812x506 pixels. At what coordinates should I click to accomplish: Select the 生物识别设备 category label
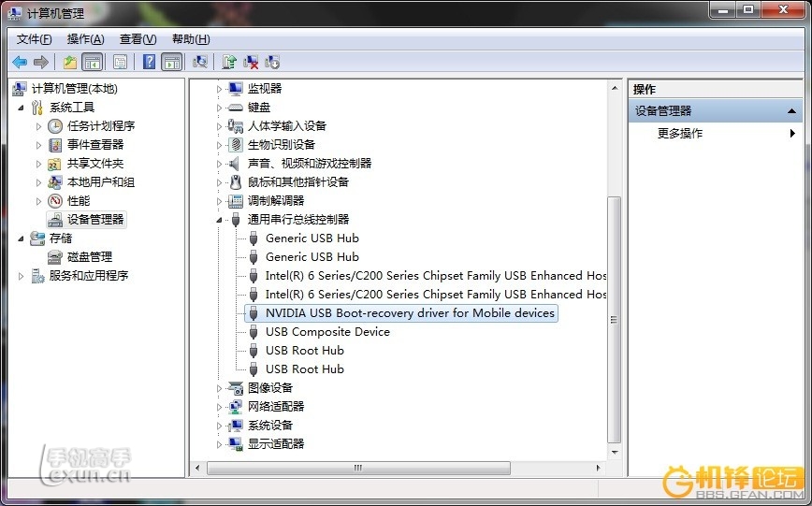(282, 144)
